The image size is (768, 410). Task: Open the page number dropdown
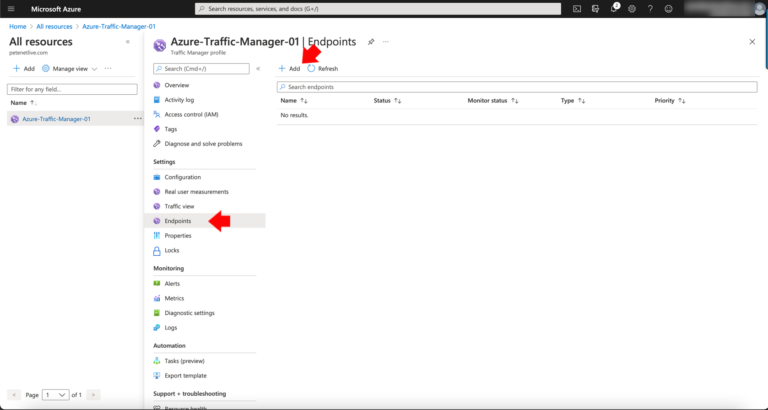point(55,395)
